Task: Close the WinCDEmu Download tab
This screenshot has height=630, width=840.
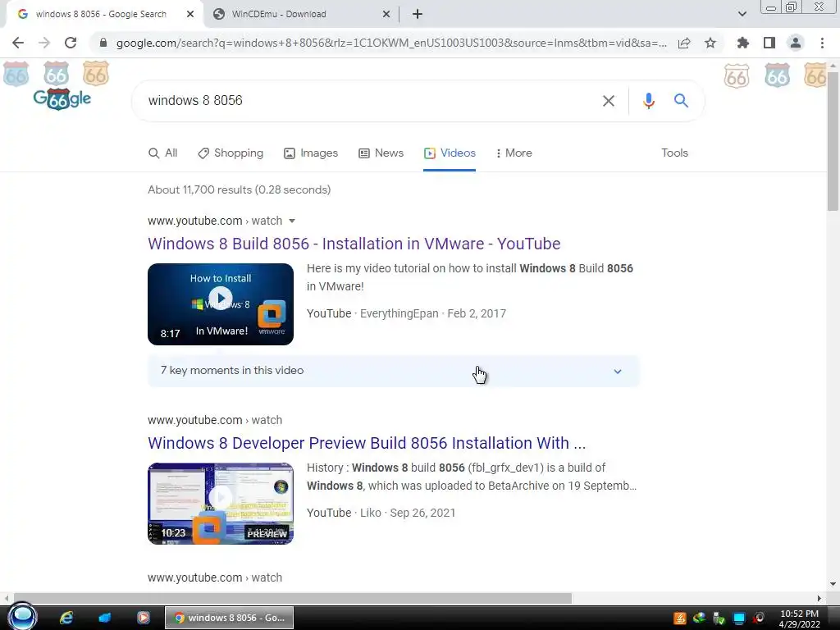Action: [386, 14]
